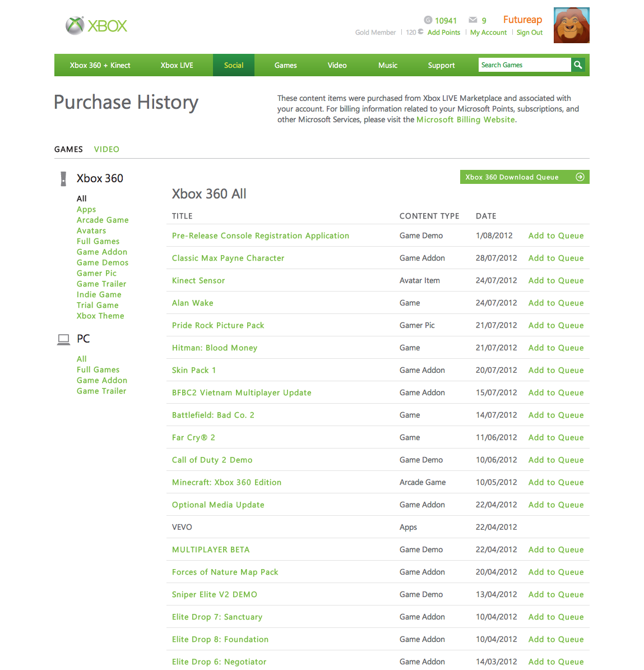The width and height of the screenshot is (644, 670).
Task: Add Skin Pack 1 to queue
Action: [556, 371]
